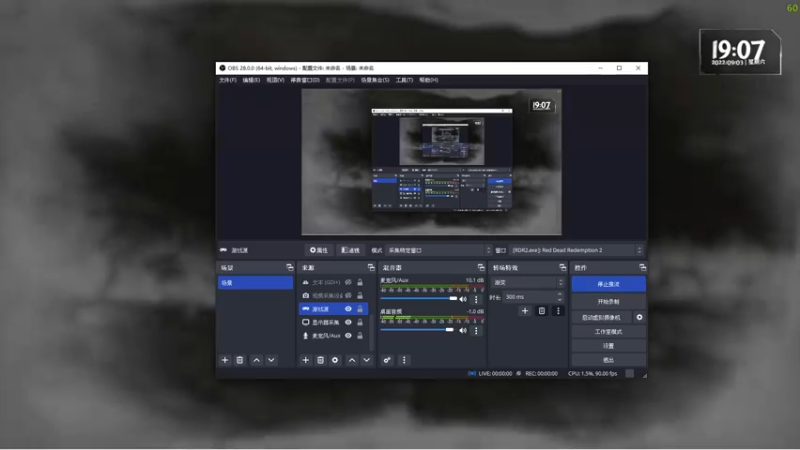
Task: Remove transition using trash icon in Transitions panel
Action: [542, 311]
